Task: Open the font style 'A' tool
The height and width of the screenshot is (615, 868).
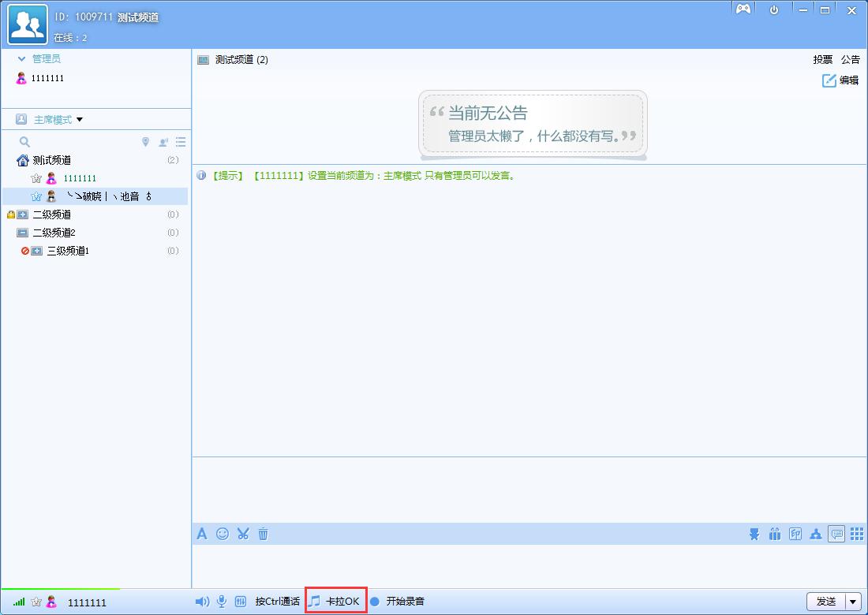Action: point(201,534)
